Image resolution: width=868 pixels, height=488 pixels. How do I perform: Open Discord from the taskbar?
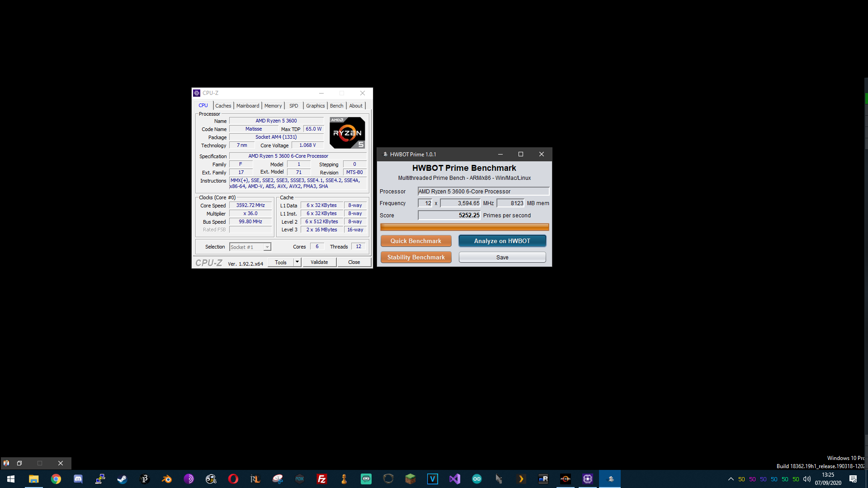click(78, 479)
